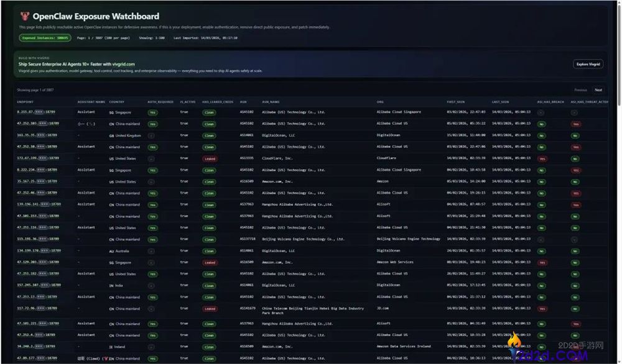Click the red Yes breach badge in the Cloudflare row
Screen dimensions: 622x364
pos(542,158)
